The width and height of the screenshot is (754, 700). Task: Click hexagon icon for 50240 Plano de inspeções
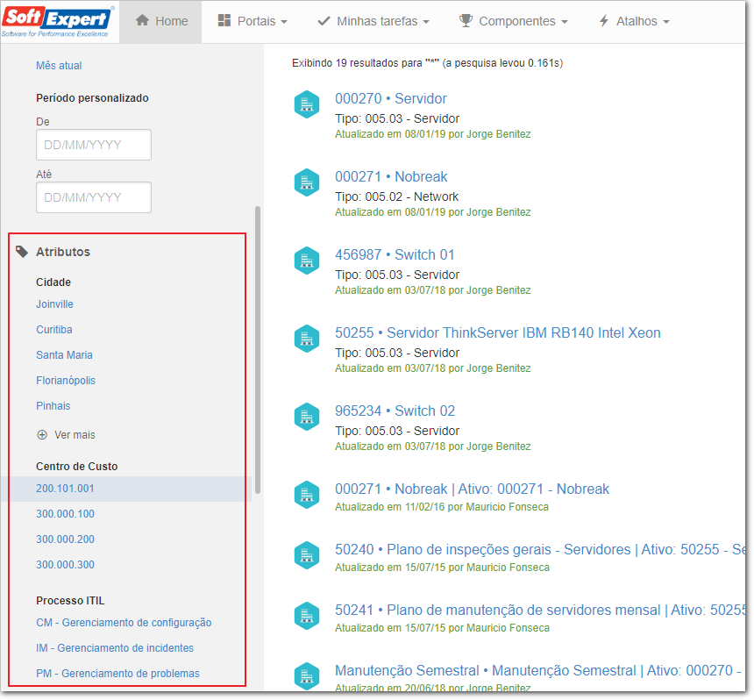[307, 555]
